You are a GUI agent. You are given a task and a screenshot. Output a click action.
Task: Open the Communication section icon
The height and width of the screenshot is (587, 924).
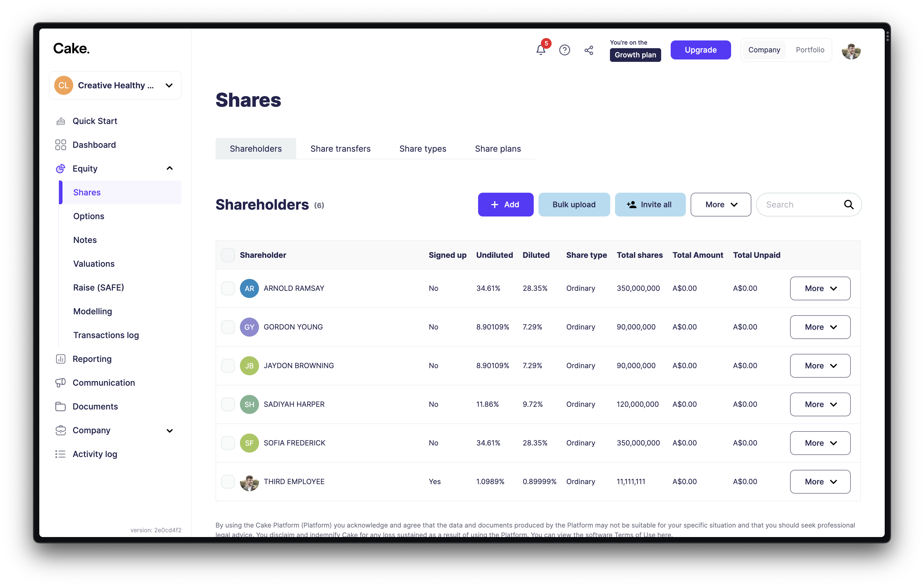[61, 383]
